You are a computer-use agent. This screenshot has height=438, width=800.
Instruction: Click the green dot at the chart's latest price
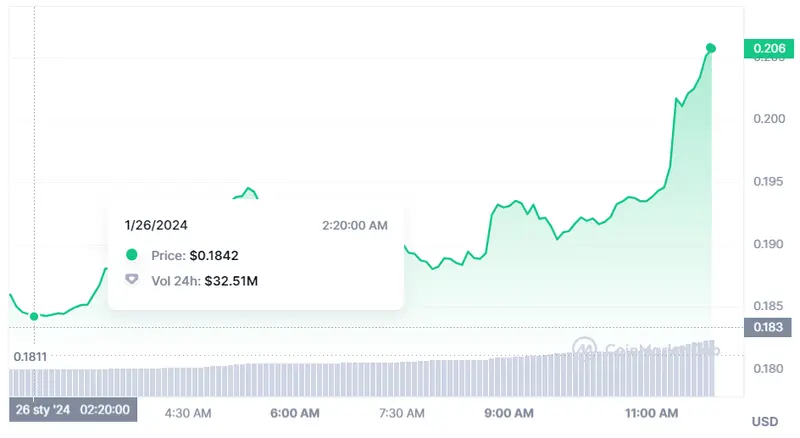711,48
